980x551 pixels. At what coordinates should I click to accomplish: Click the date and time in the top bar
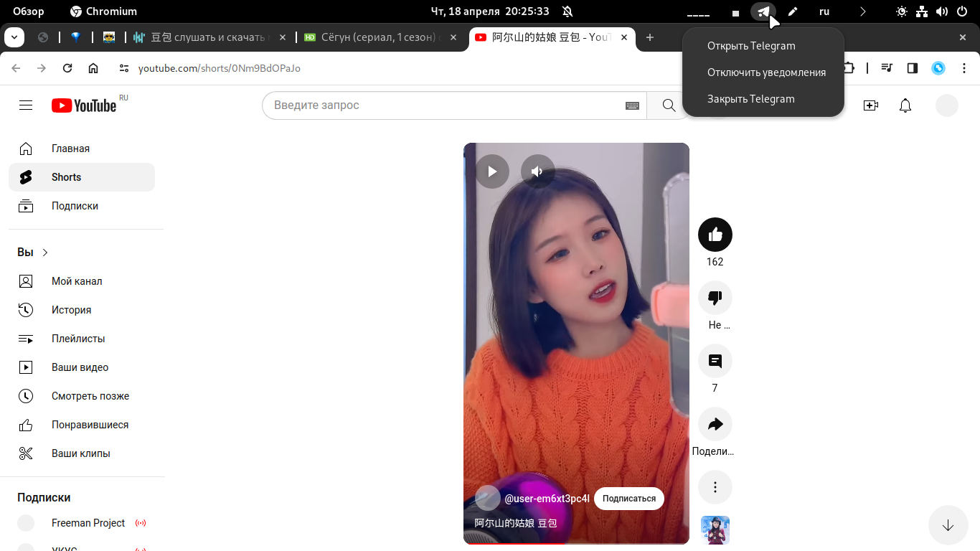pos(490,11)
